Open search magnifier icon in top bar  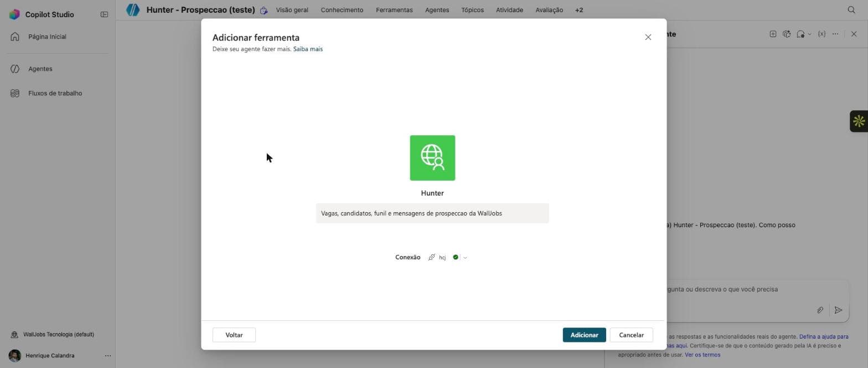pyautogui.click(x=851, y=10)
